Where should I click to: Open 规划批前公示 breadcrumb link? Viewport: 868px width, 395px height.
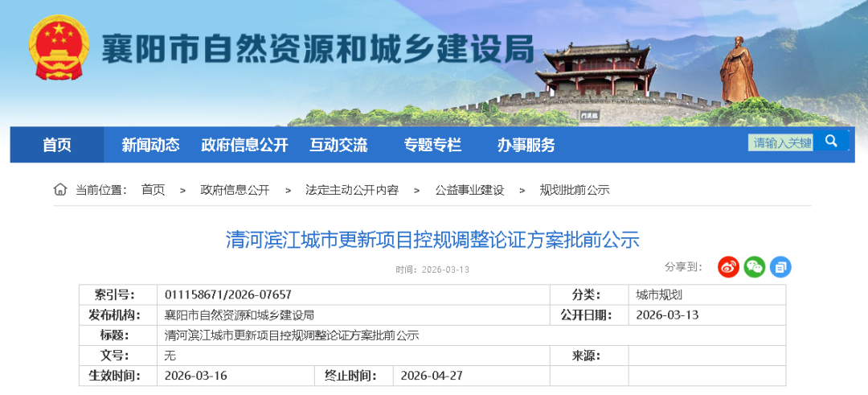click(575, 190)
